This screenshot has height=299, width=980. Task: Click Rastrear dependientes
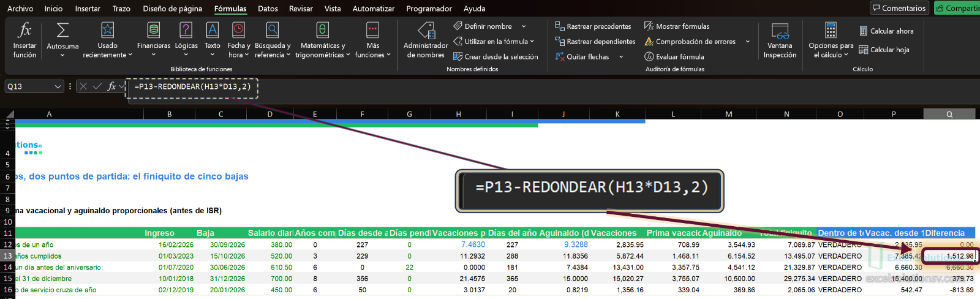tap(595, 42)
